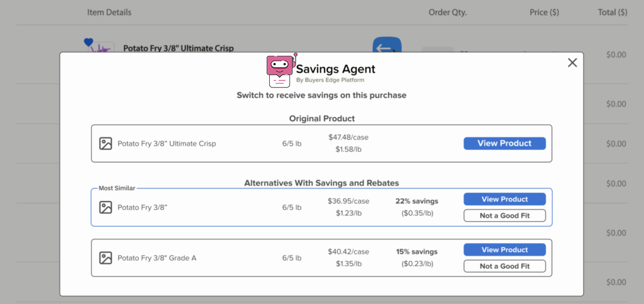Close the Savings Agent dialog
Viewport: 644px width, 304px height.
(x=572, y=63)
